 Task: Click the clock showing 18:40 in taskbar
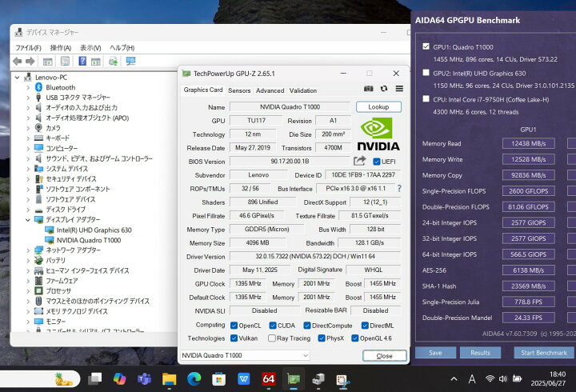click(x=558, y=374)
